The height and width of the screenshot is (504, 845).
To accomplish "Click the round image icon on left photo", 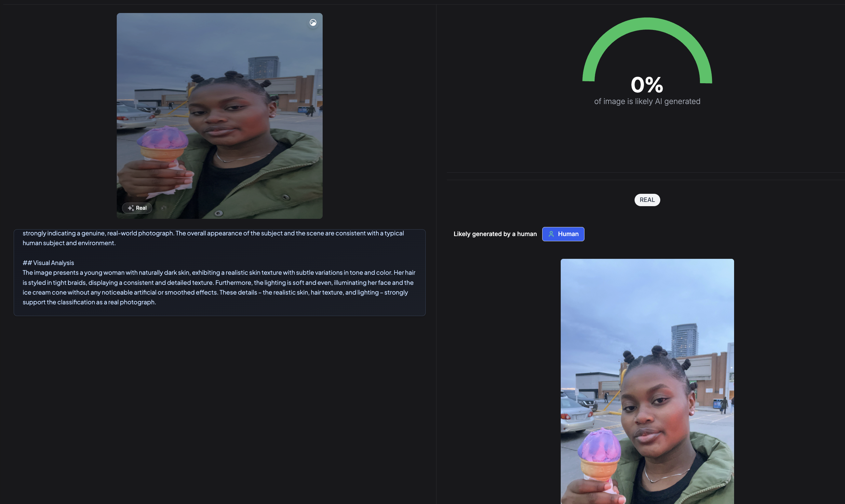I will [x=313, y=22].
